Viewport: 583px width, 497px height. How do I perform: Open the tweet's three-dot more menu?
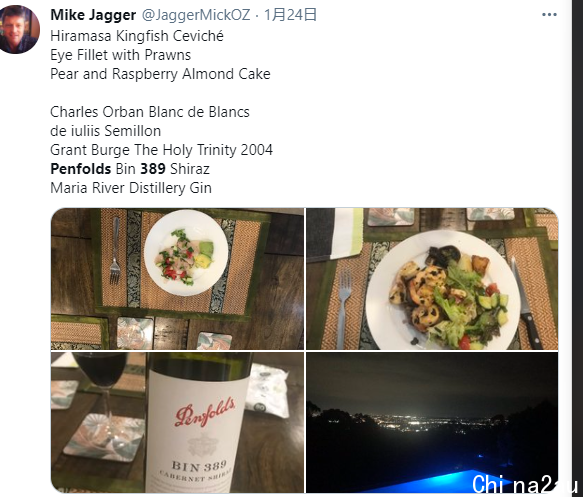coord(549,15)
